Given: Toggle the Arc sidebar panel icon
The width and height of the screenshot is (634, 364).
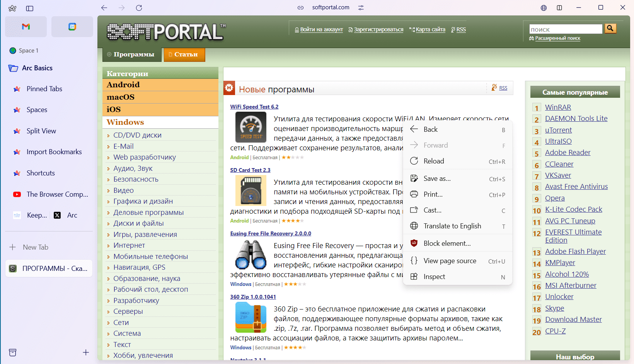Looking at the screenshot, I should [30, 8].
